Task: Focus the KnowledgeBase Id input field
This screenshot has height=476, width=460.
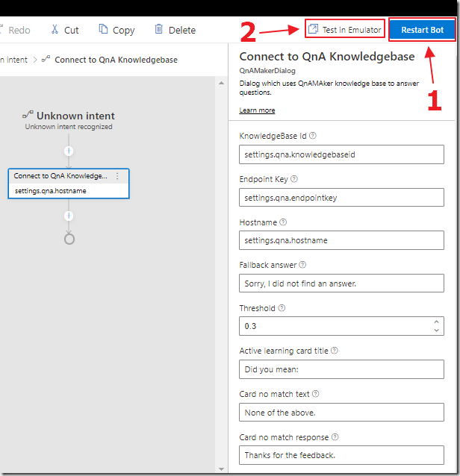Action: (x=341, y=154)
